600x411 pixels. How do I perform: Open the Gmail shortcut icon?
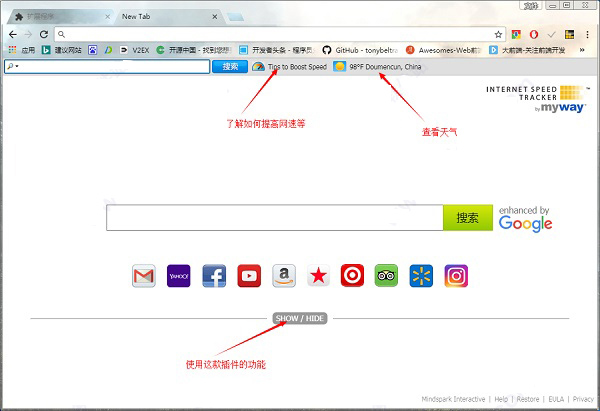[x=144, y=276]
